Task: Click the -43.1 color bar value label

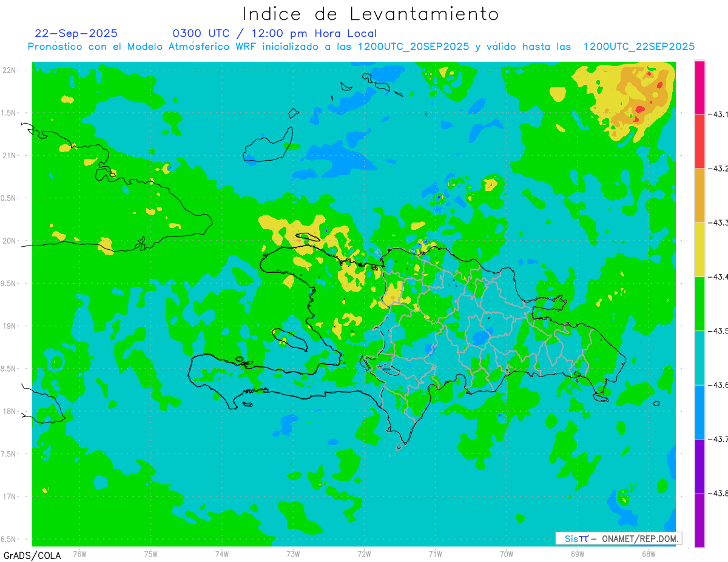Action: (x=718, y=114)
